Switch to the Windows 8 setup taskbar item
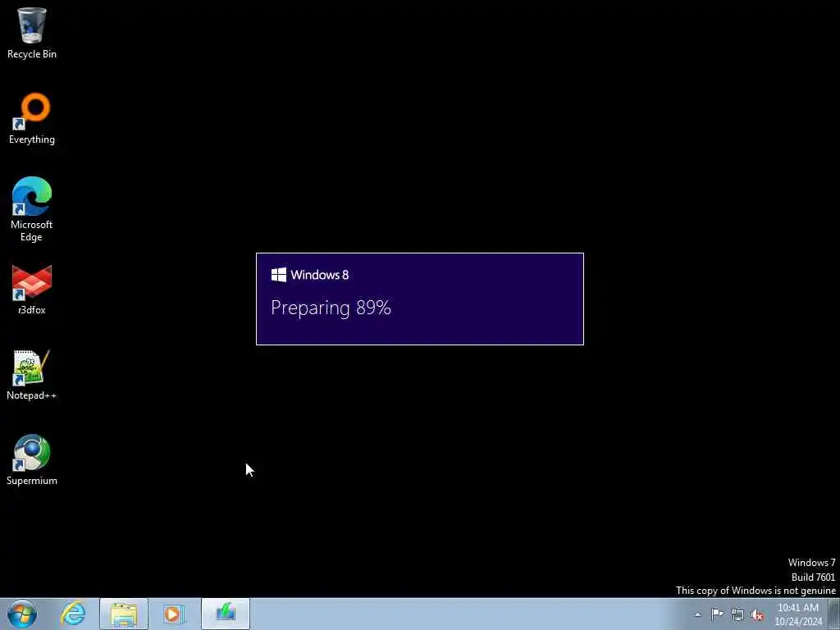This screenshot has width=840, height=630. point(226,614)
